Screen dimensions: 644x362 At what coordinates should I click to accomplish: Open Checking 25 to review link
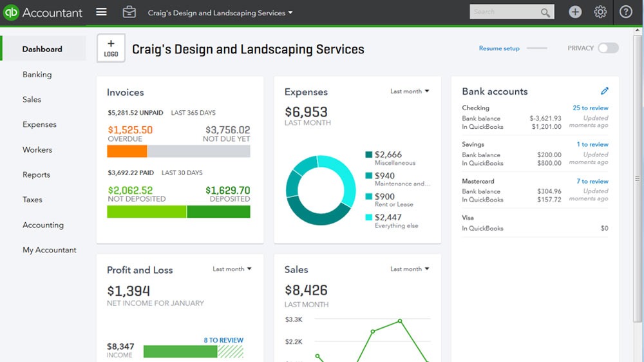[x=590, y=108]
